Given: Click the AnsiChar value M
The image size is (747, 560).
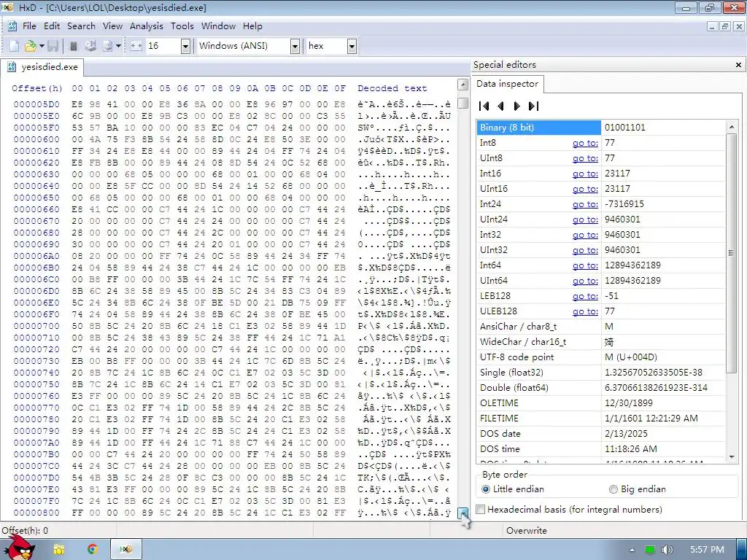Looking at the screenshot, I should click(609, 327).
